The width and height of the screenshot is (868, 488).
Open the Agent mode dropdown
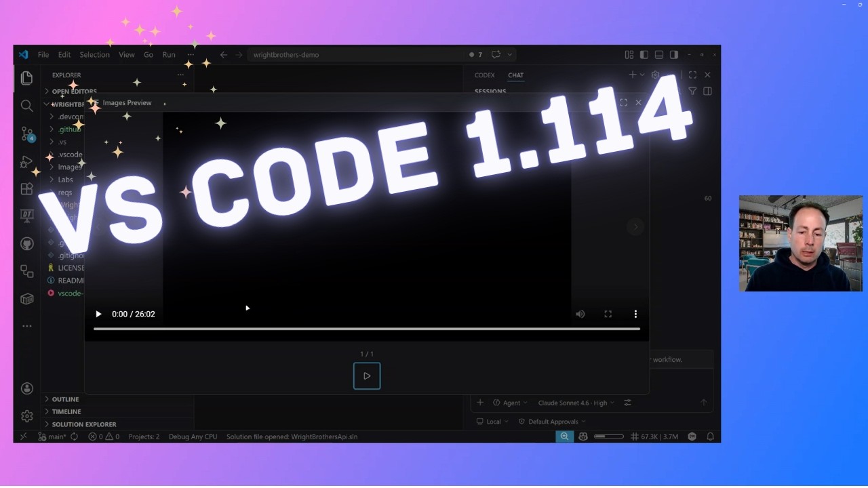pos(511,403)
